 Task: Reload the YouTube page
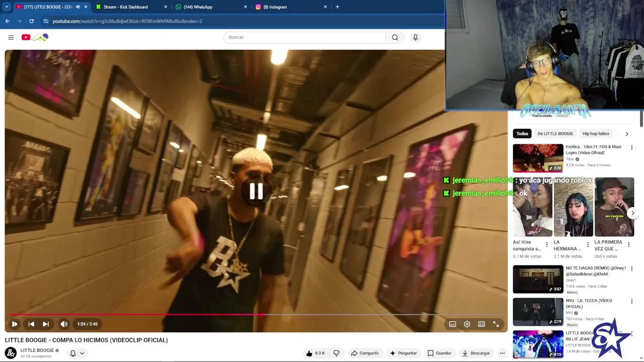(31, 21)
